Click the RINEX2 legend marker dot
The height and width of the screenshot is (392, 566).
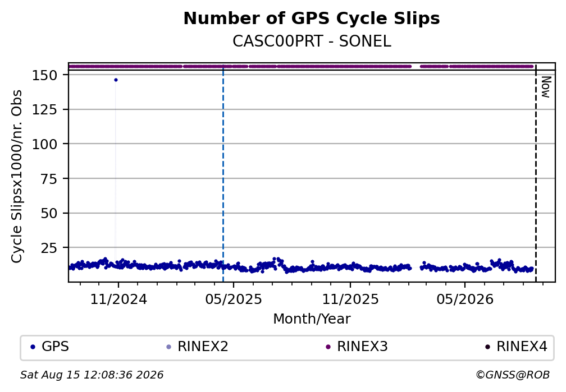[168, 347]
